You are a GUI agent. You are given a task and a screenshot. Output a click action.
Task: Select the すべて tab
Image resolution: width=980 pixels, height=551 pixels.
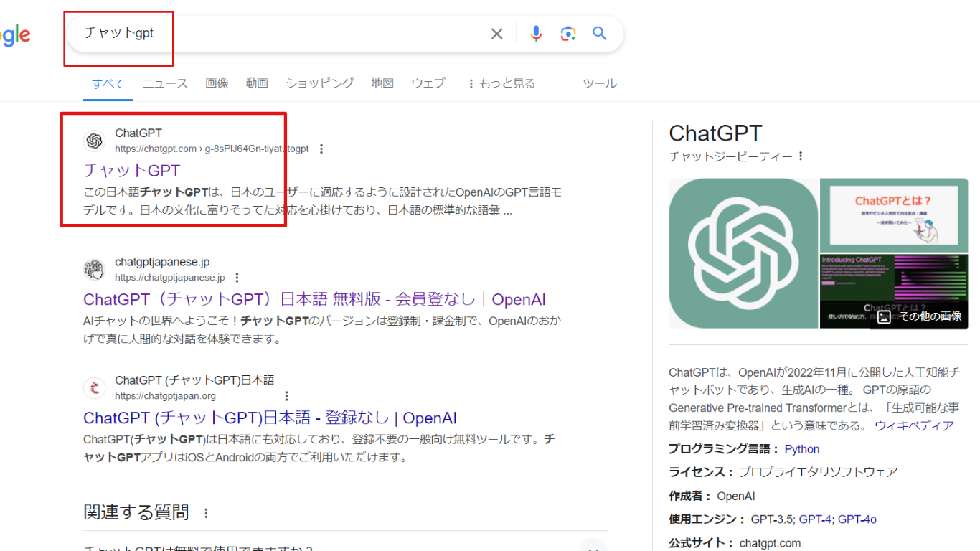pos(108,83)
